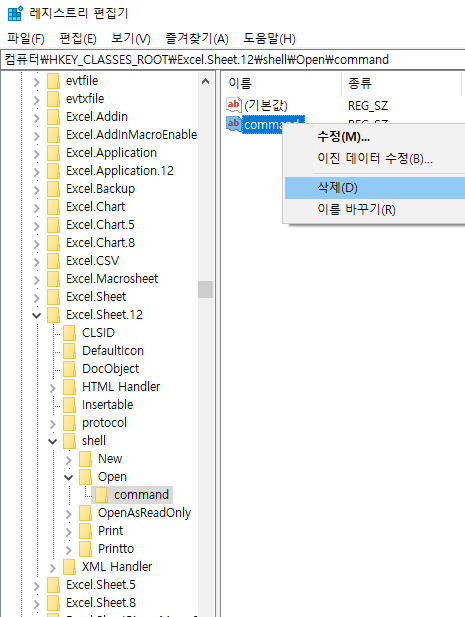
Task: Select the Excel.CSV key label
Action: (92, 261)
